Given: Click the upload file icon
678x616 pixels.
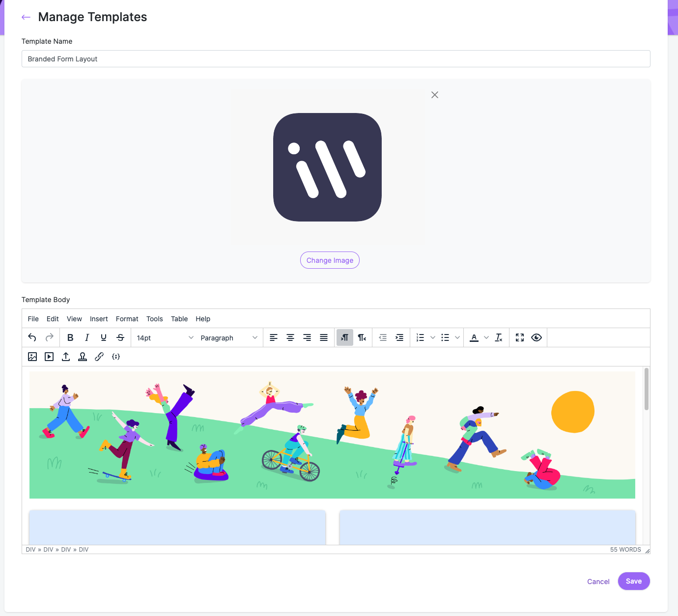Looking at the screenshot, I should pyautogui.click(x=66, y=357).
